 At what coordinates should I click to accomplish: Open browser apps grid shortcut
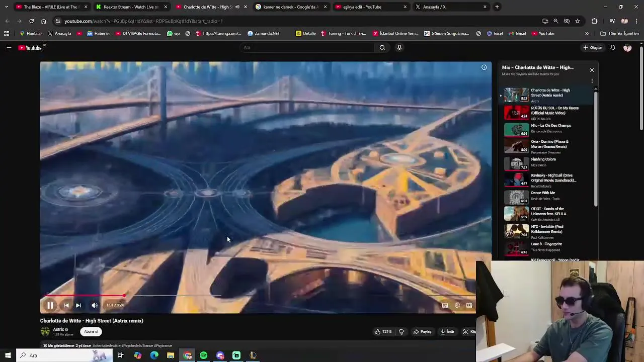(7, 34)
